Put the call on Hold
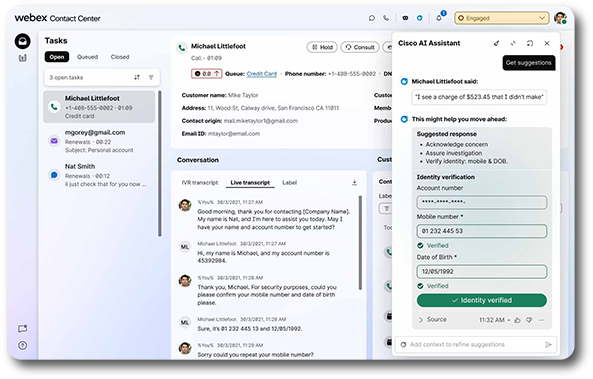Viewport: 593px width, 379px height. (322, 47)
